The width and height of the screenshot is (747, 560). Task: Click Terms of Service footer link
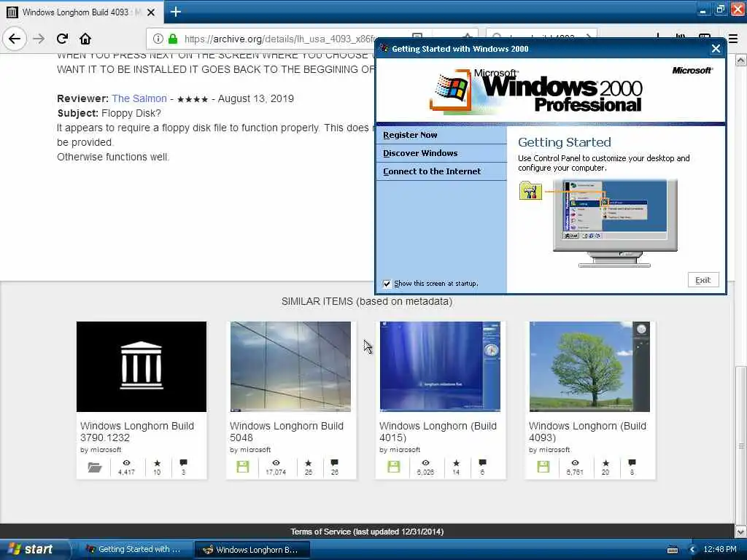coord(367,532)
